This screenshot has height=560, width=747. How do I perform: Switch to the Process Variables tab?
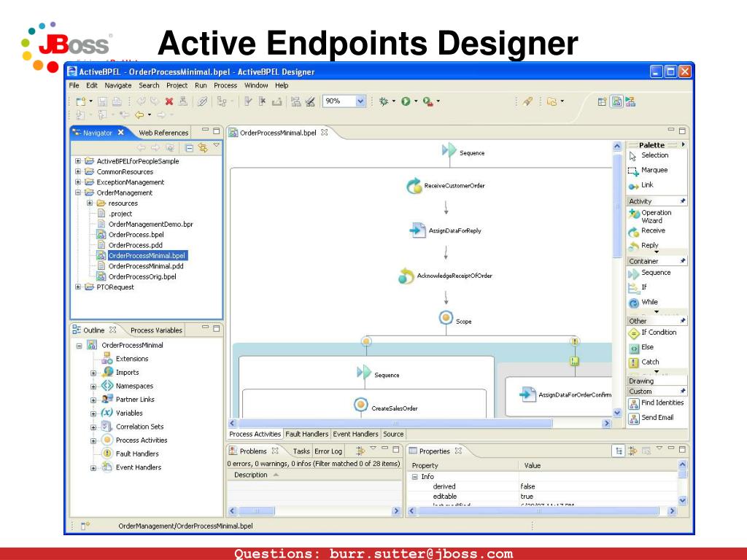pyautogui.click(x=156, y=330)
